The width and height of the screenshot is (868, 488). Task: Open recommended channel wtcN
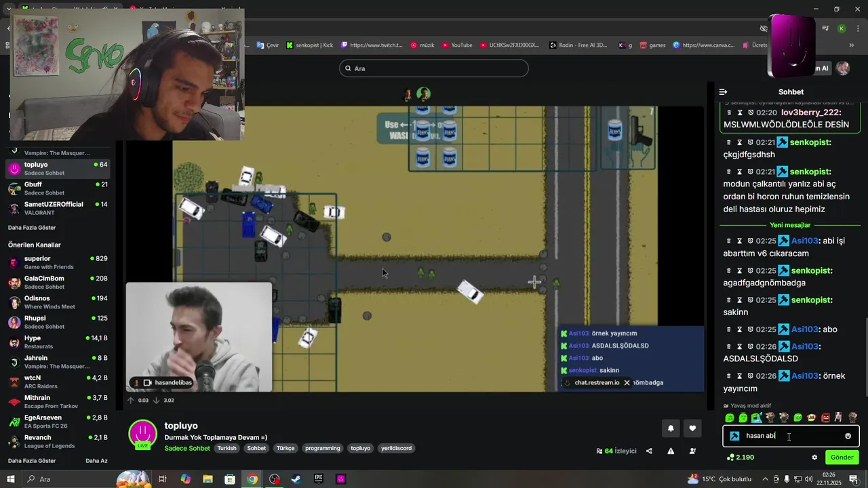[58, 382]
